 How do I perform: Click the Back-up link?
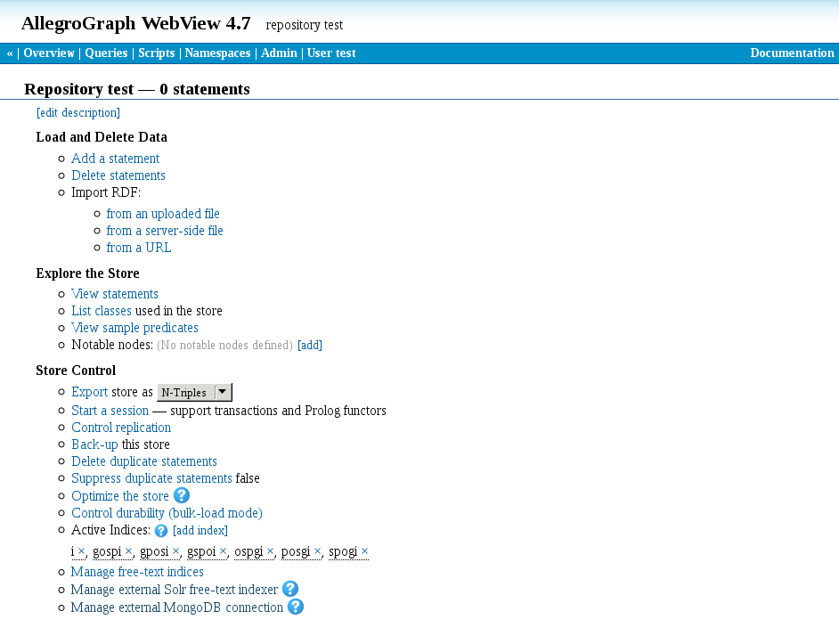tap(94, 444)
